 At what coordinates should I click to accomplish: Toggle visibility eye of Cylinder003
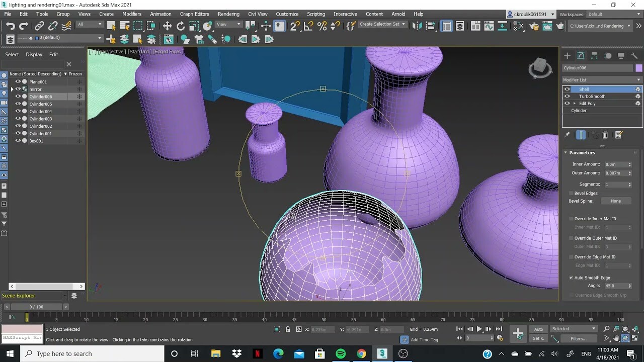18,118
